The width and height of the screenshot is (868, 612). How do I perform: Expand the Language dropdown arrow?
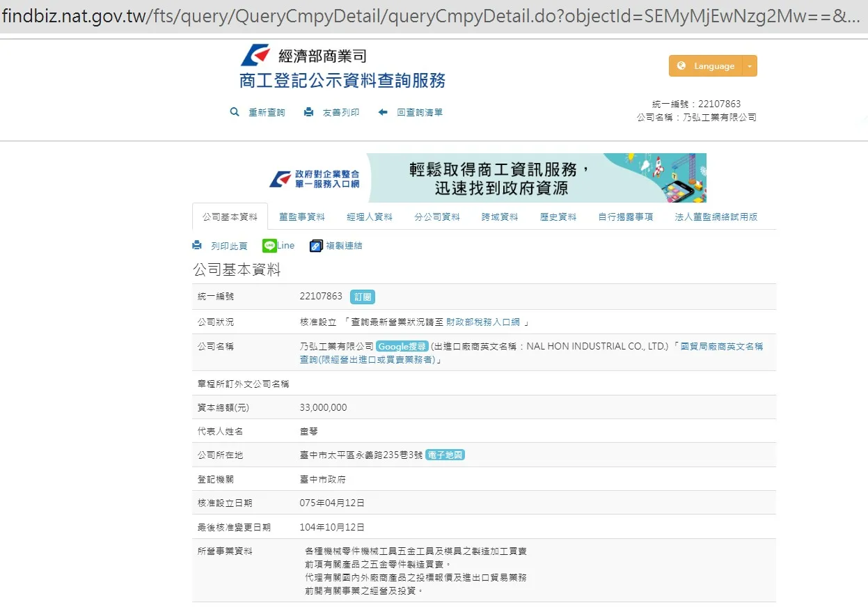(750, 66)
